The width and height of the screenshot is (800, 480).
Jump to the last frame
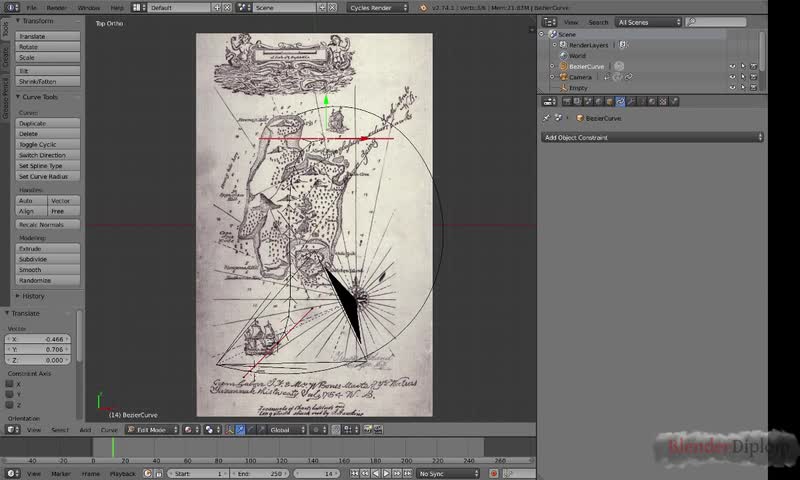click(408, 474)
